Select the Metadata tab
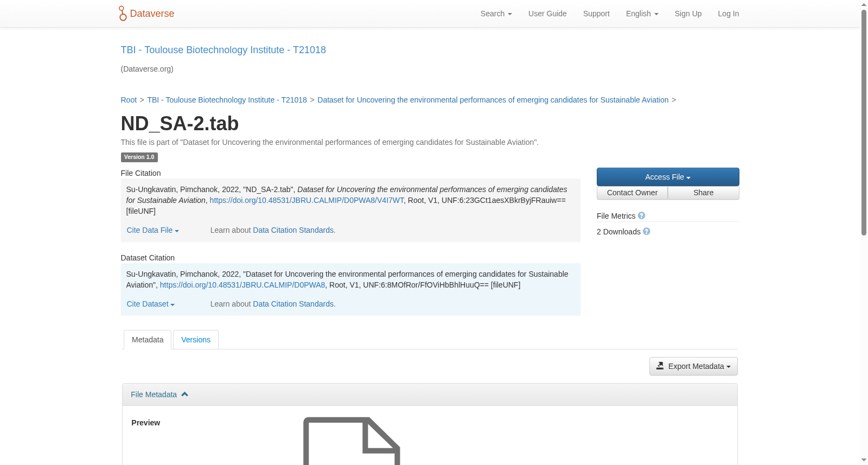The height and width of the screenshot is (465, 868). coord(148,340)
